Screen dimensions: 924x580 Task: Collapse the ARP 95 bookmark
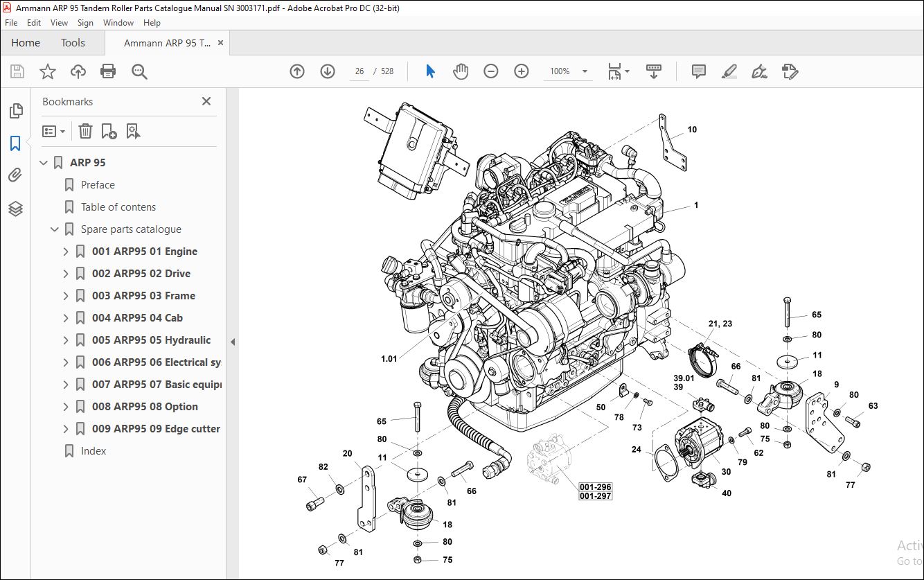[44, 163]
